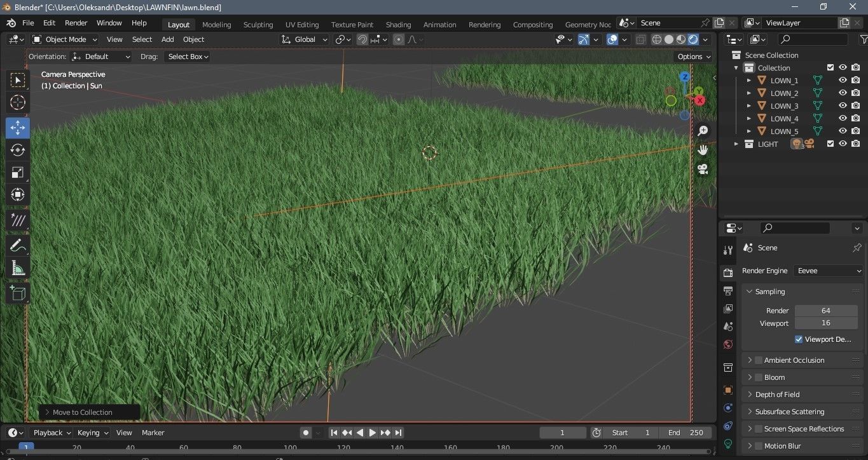The height and width of the screenshot is (460, 868).
Task: Toggle viewport gizmos display button
Action: tap(583, 39)
